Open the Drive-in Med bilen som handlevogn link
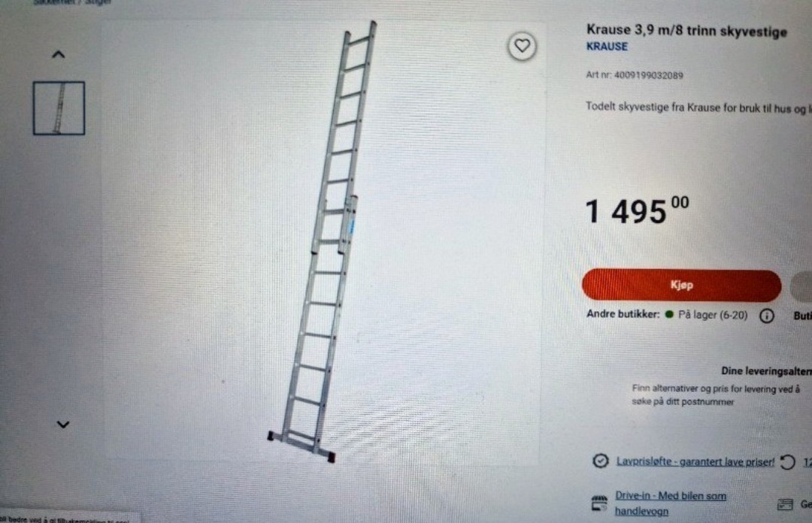 671,503
